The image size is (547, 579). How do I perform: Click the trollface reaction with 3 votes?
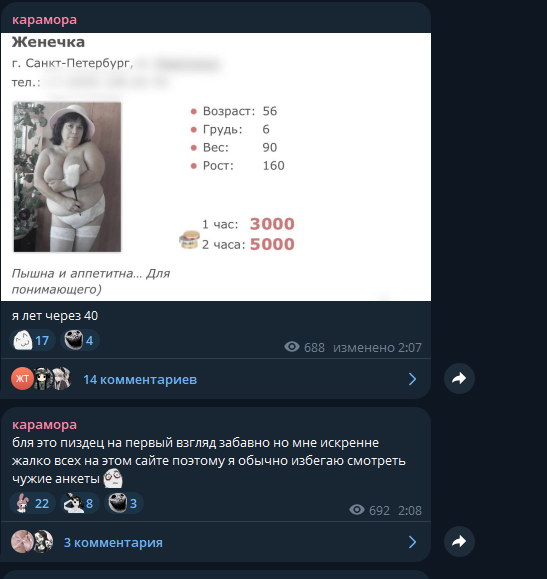coord(124,503)
